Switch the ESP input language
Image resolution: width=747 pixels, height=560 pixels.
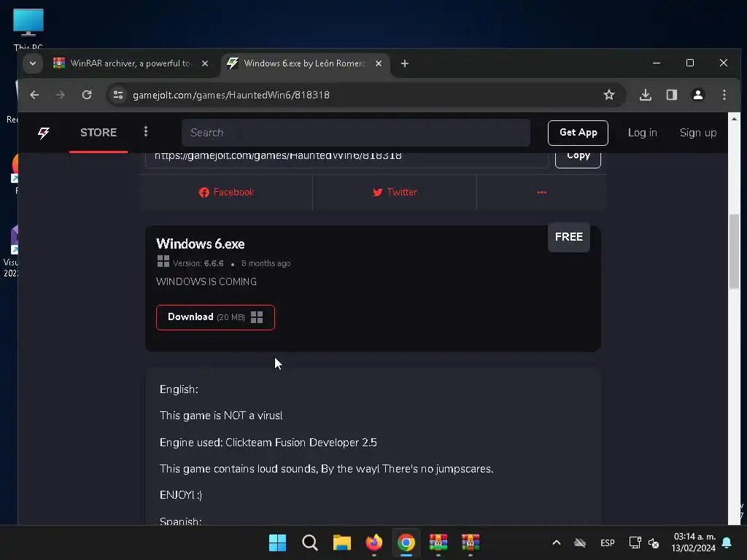point(608,542)
